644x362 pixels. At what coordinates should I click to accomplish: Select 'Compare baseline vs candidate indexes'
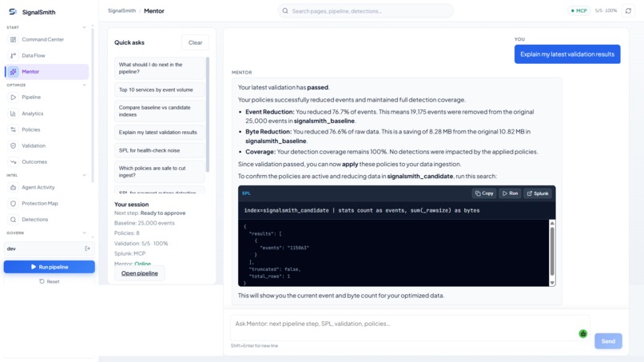159,111
